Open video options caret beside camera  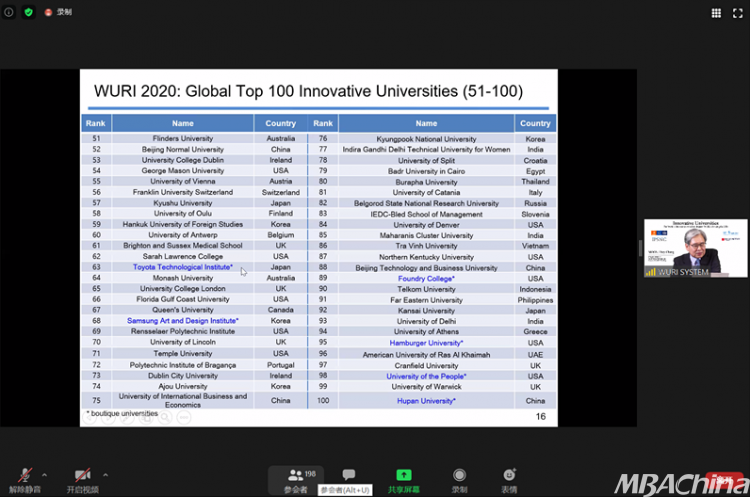pyautogui.click(x=105, y=475)
